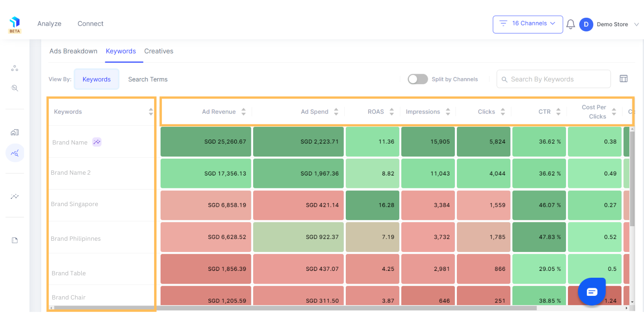Sort by Keywords column arrows

(151, 111)
